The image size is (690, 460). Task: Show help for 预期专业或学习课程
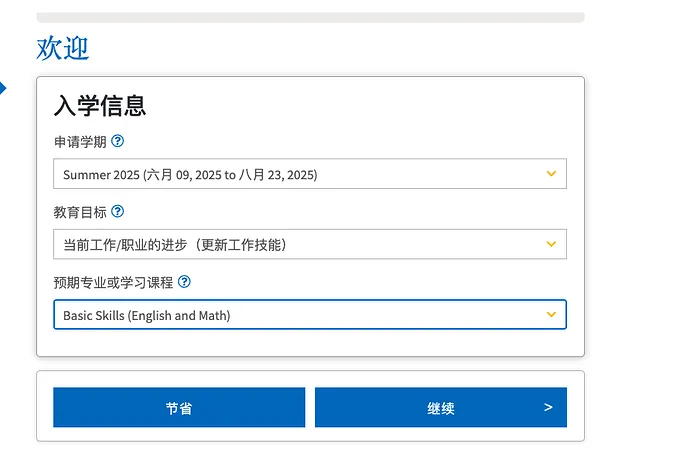pos(184,283)
